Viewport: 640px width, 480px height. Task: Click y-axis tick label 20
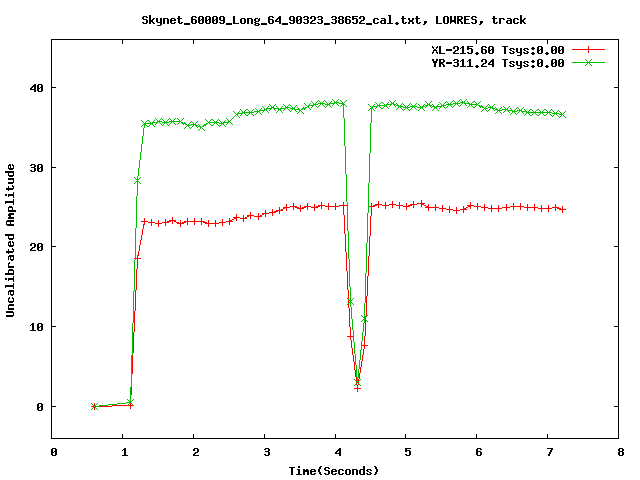click(37, 247)
